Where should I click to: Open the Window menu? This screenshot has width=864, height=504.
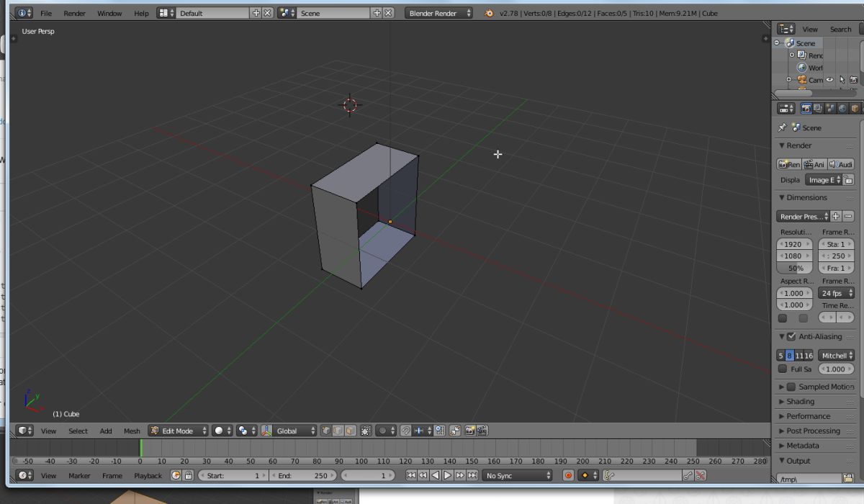(109, 13)
